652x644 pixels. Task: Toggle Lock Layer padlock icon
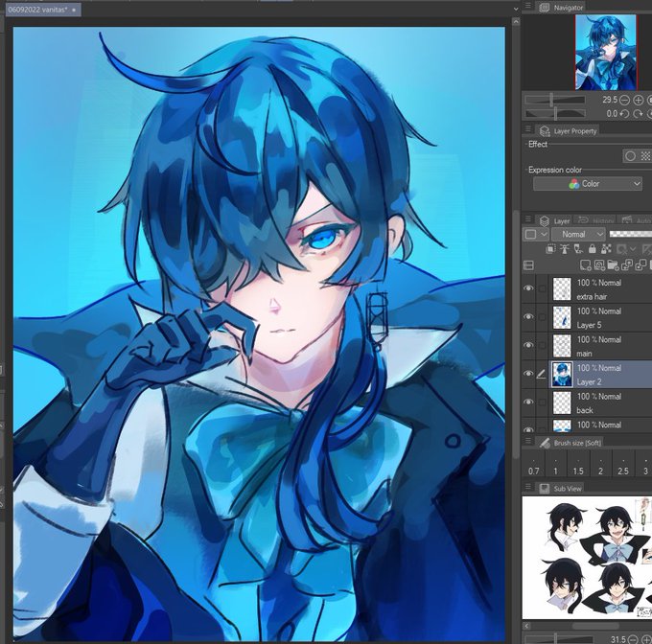tap(593, 249)
